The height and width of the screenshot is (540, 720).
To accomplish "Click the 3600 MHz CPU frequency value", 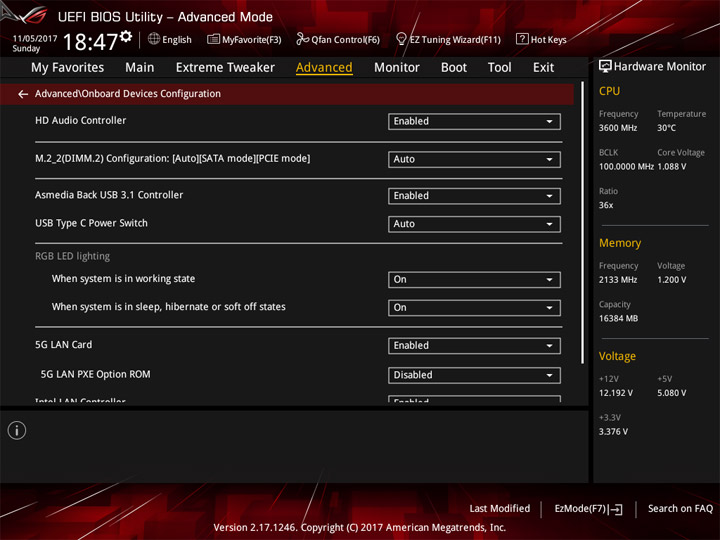I will (x=618, y=128).
